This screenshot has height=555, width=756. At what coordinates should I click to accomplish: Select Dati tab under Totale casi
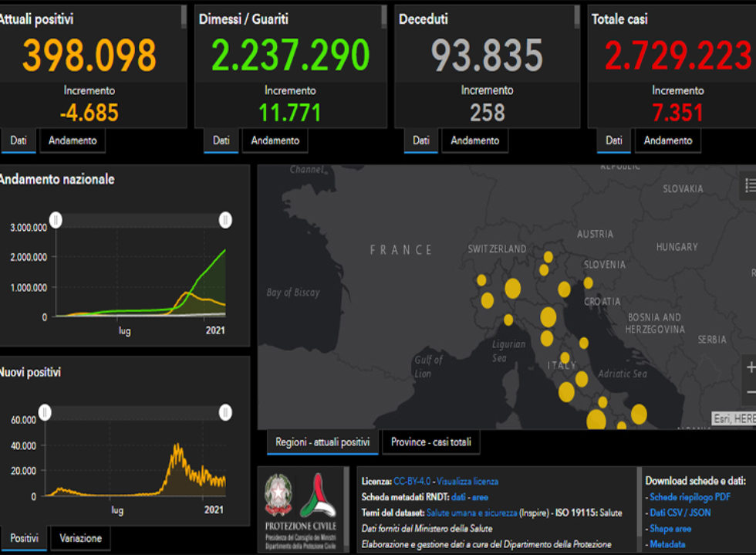click(x=614, y=140)
